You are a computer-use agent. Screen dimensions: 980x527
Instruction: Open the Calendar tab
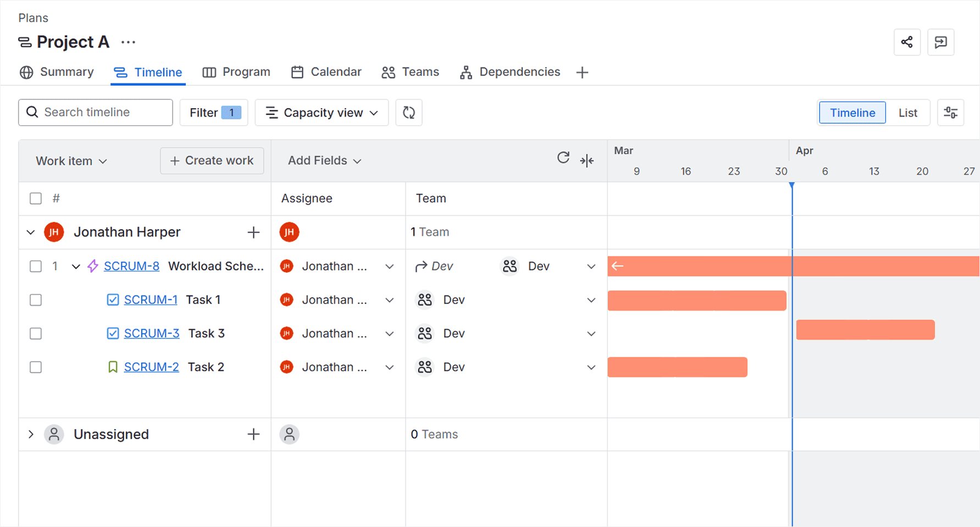click(x=326, y=72)
